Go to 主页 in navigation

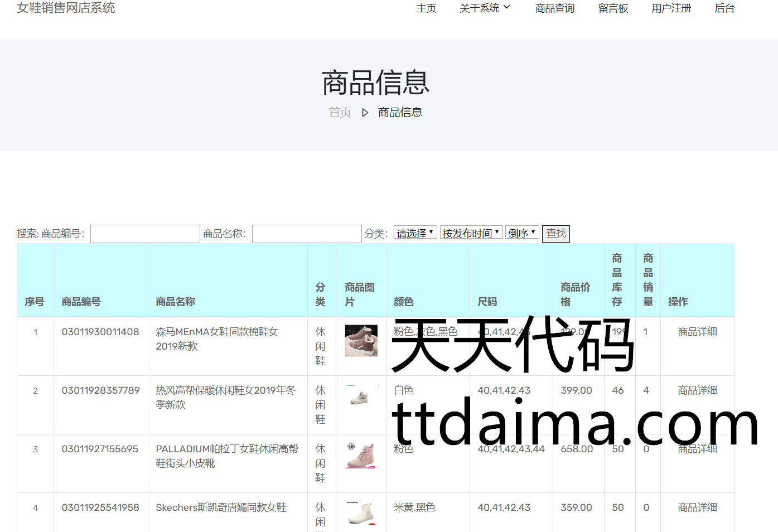click(426, 8)
